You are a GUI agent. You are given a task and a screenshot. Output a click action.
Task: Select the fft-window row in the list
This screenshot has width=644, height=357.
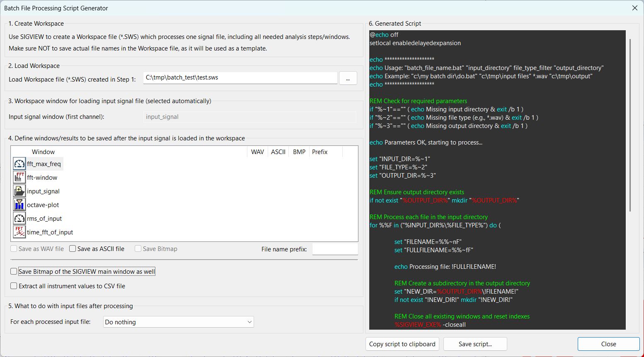pos(42,178)
